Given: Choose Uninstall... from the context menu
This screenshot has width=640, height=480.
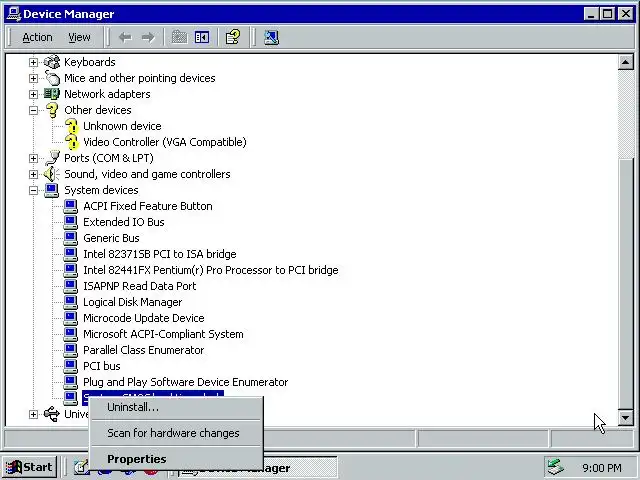Looking at the screenshot, I should pos(176,407).
